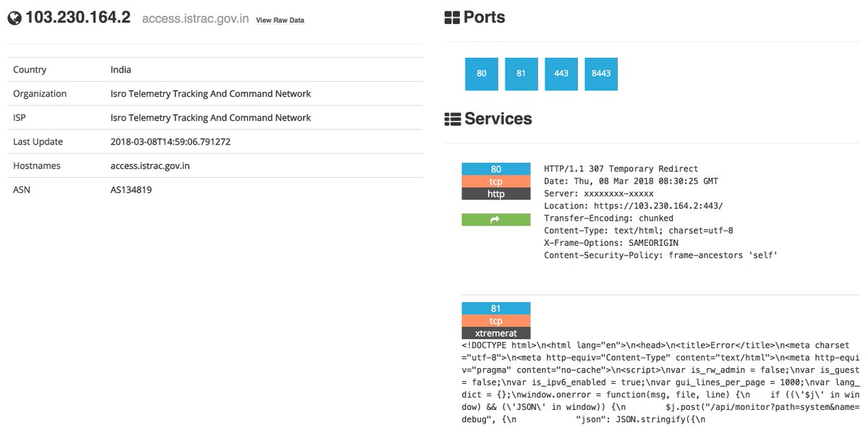This screenshot has width=868, height=436.
Task: Click the blue 81 service badge
Action: pyautogui.click(x=495, y=309)
